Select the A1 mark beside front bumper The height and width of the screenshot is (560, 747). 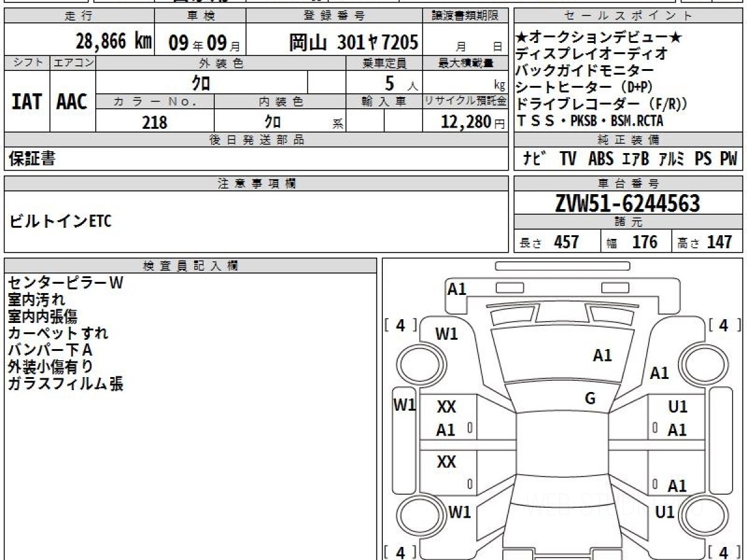tap(457, 289)
